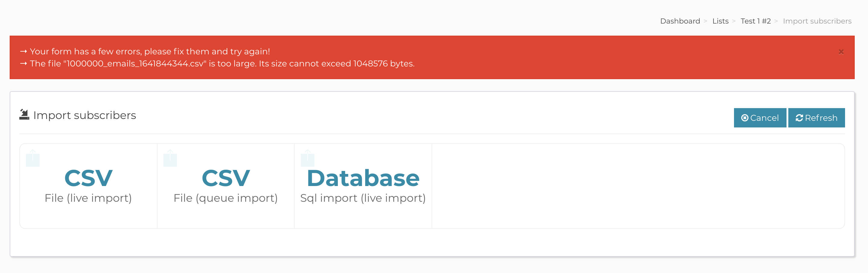Open the Lists breadcrumb link
This screenshot has height=273, width=868.
(x=720, y=21)
